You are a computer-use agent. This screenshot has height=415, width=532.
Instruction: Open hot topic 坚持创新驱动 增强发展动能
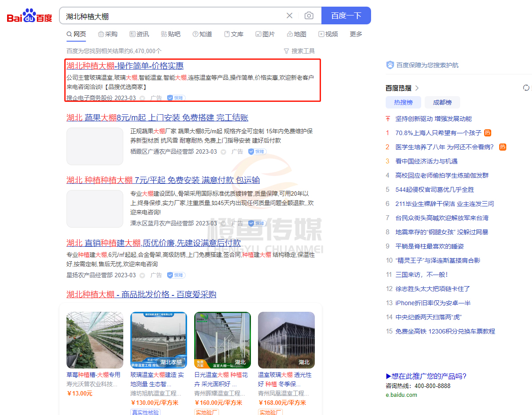[x=434, y=119]
